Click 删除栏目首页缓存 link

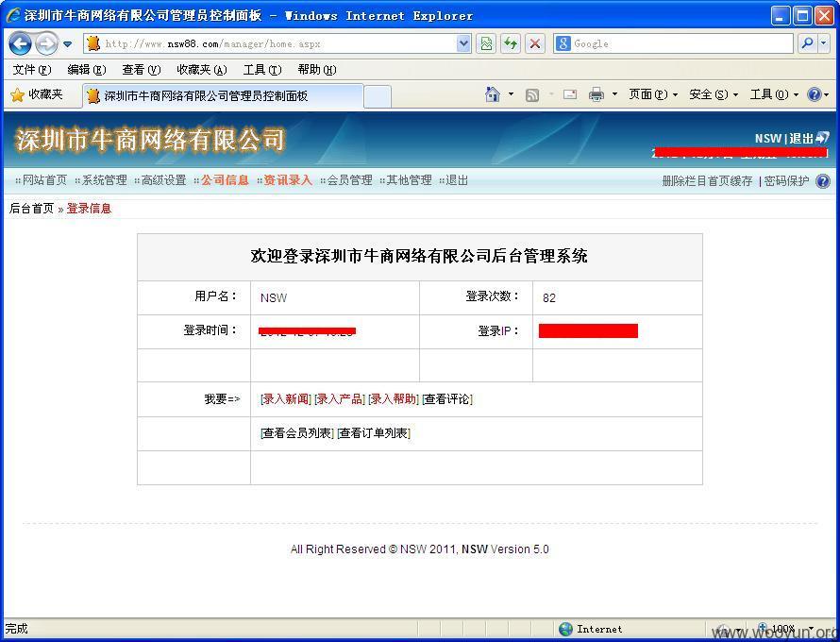[707, 181]
